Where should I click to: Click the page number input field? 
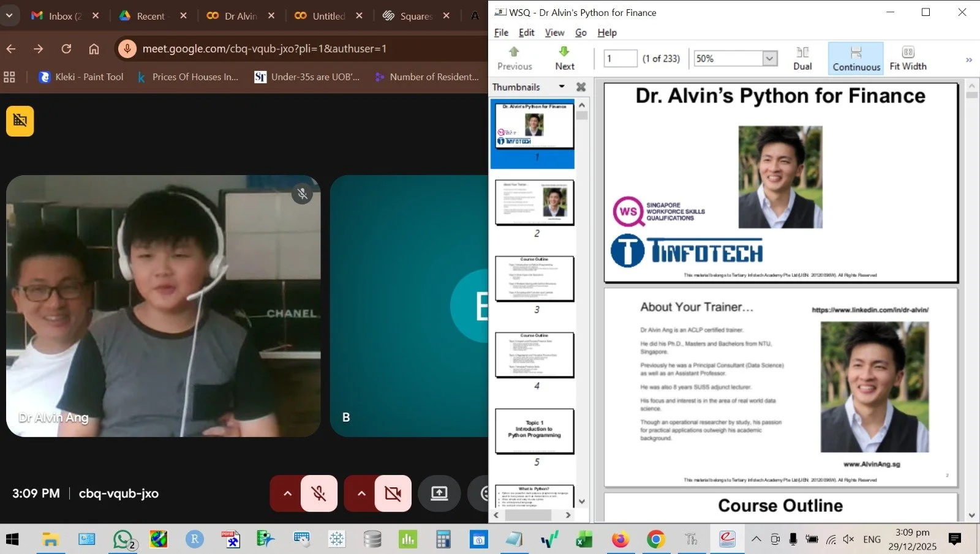pos(620,59)
